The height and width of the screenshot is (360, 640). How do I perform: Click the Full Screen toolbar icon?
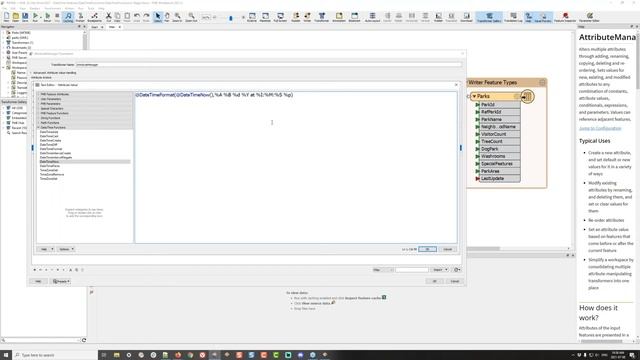point(280,17)
